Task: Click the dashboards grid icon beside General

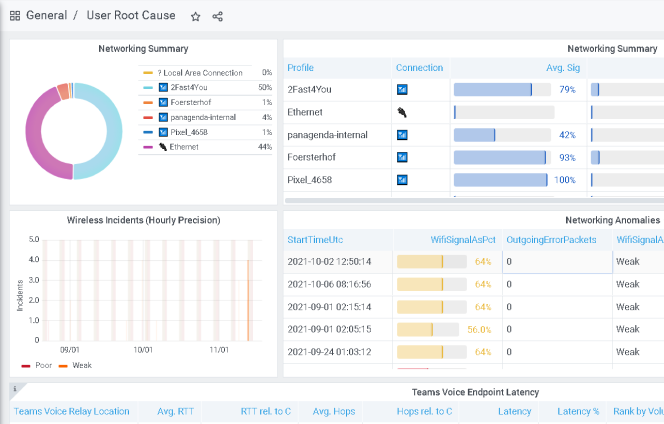Action: point(15,16)
